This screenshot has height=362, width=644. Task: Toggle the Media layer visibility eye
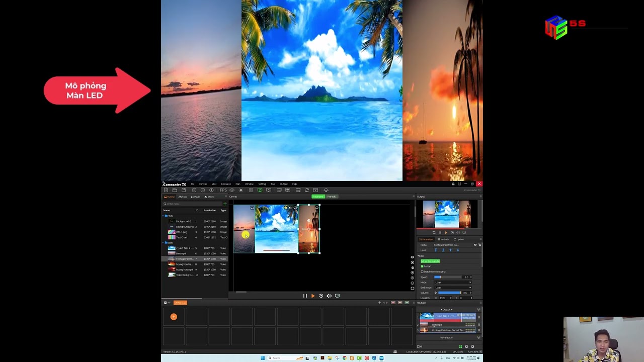[475, 245]
